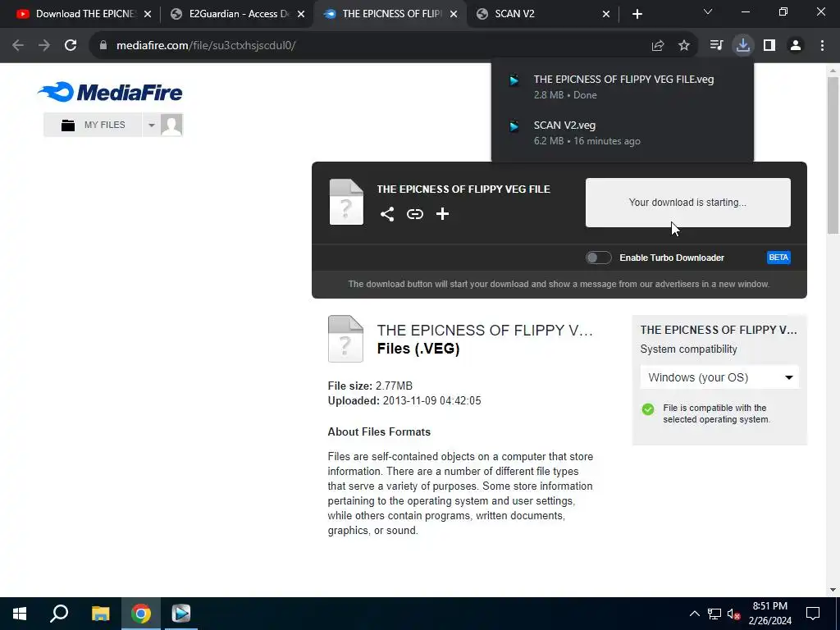Open the Chrome three-dot menu

click(x=822, y=46)
